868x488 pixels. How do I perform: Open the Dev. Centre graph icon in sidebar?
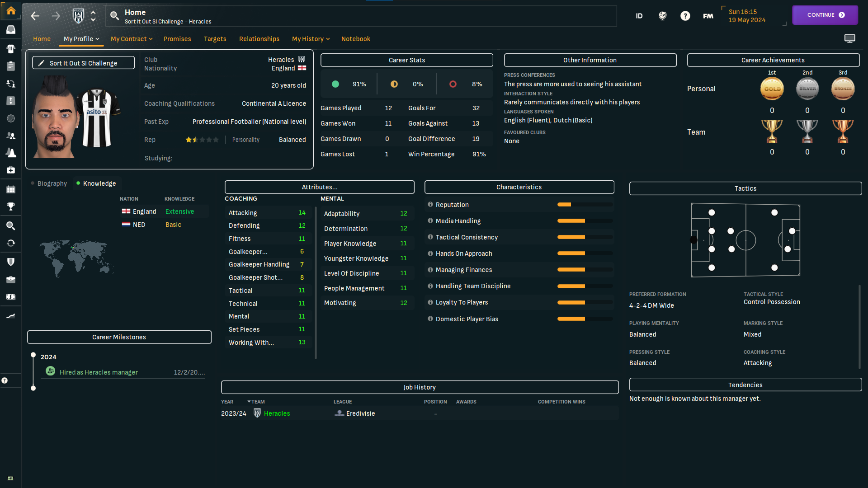pos(11,316)
